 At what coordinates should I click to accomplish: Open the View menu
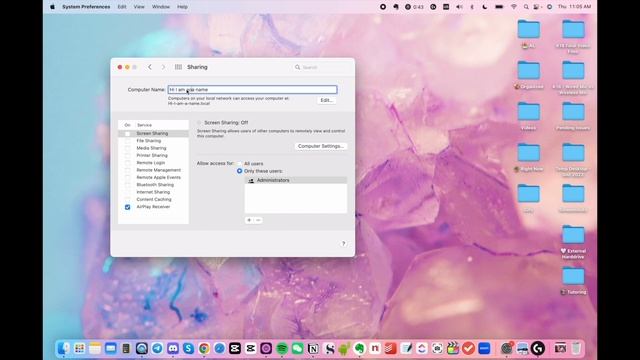pos(139,7)
